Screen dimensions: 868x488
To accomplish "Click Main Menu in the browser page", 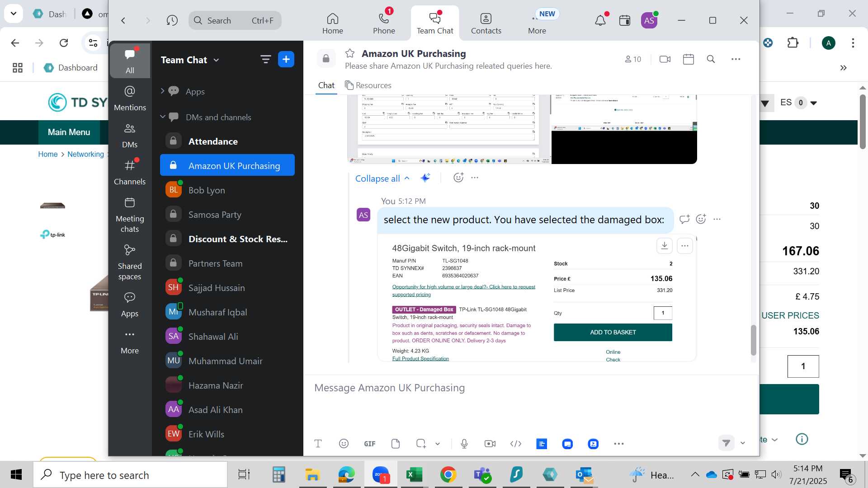I will (x=69, y=132).
